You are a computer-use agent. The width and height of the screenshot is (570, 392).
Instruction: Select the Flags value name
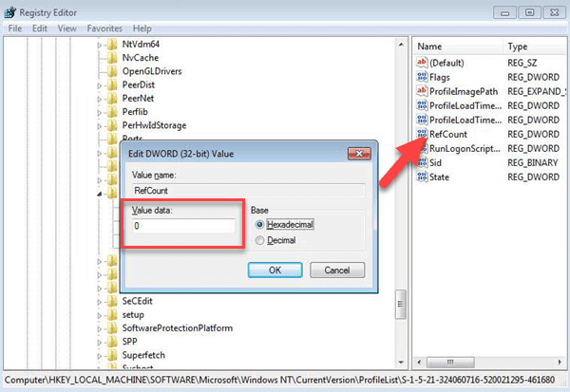pyautogui.click(x=440, y=77)
